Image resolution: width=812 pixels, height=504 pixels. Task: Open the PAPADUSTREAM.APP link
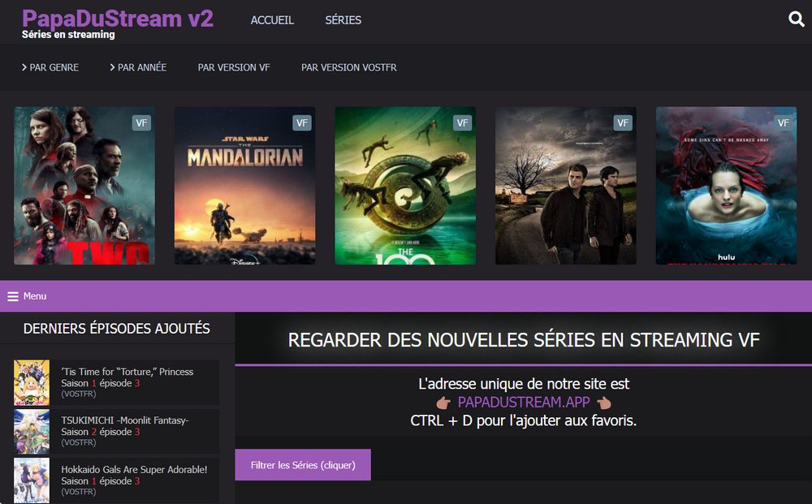pos(524,402)
